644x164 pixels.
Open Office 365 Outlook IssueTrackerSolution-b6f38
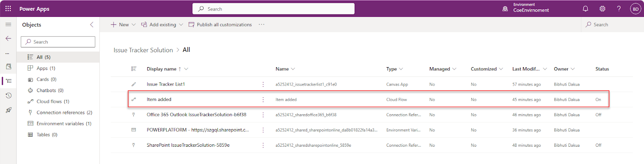click(x=196, y=115)
